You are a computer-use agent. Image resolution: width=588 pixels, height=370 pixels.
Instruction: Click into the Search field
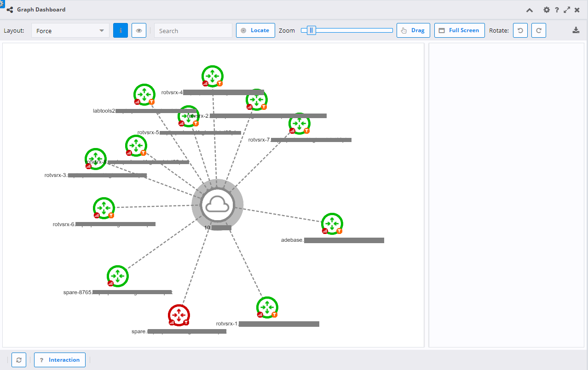[x=193, y=31]
